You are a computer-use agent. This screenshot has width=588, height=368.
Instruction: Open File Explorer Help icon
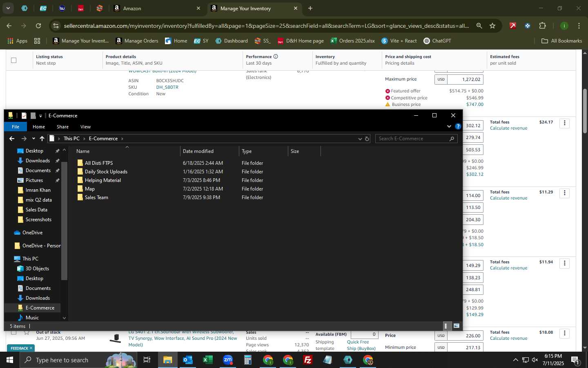[x=458, y=126]
